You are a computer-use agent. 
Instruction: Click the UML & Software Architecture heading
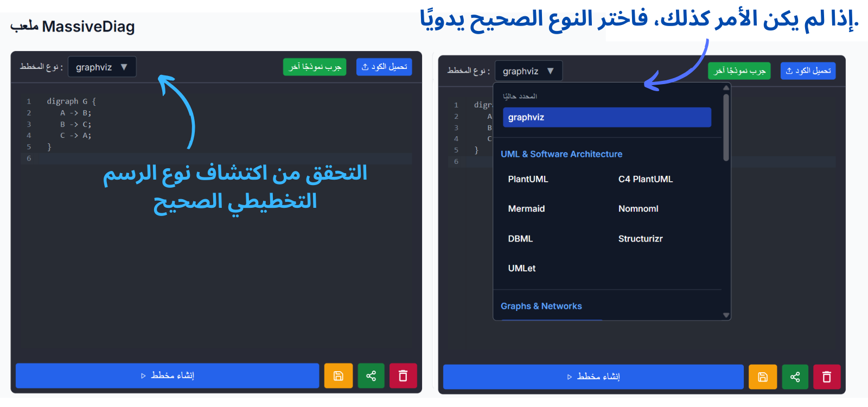561,154
